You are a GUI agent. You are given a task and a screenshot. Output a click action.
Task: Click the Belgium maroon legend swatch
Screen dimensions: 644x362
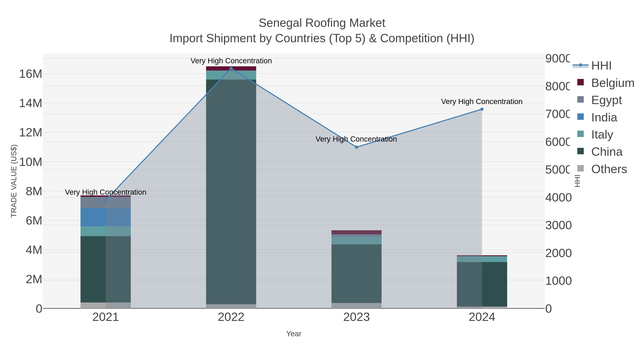click(x=580, y=82)
